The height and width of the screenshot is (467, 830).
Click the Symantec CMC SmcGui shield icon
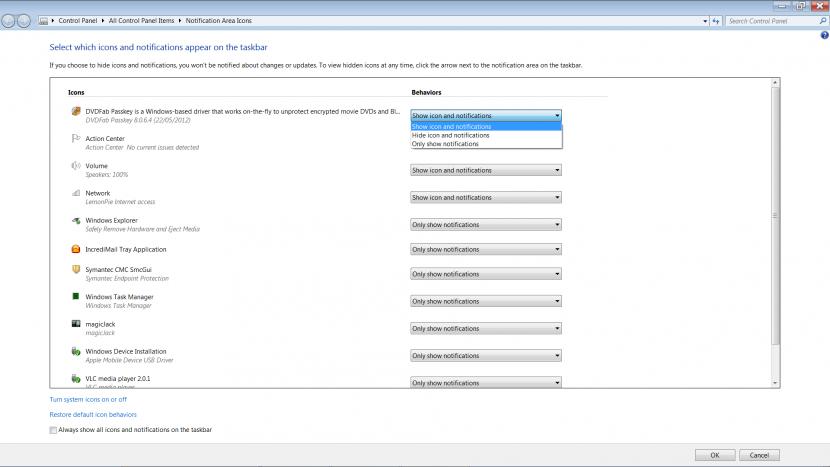[x=76, y=269]
